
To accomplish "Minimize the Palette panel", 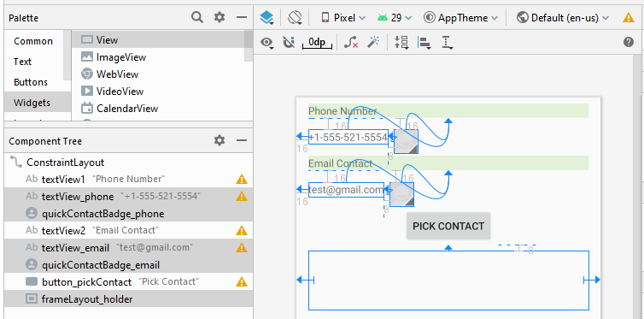I will pyautogui.click(x=242, y=17).
